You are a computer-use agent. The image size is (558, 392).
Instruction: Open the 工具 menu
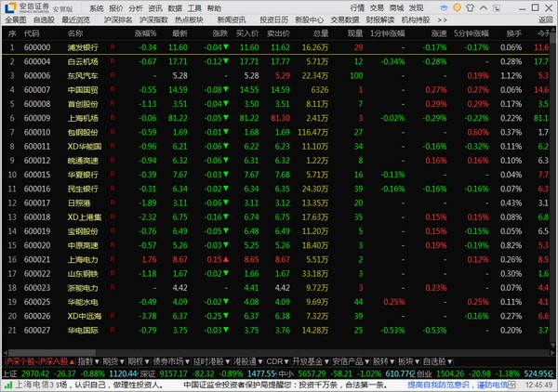[194, 7]
